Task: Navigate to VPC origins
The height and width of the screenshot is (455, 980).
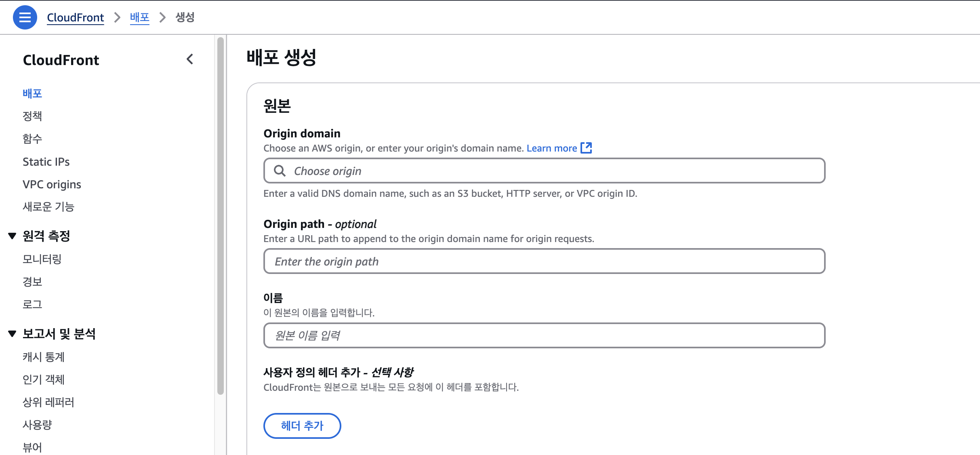Action: click(x=52, y=184)
